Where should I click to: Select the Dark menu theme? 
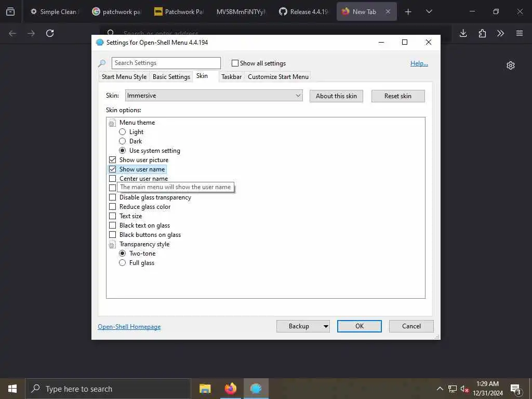(123, 141)
